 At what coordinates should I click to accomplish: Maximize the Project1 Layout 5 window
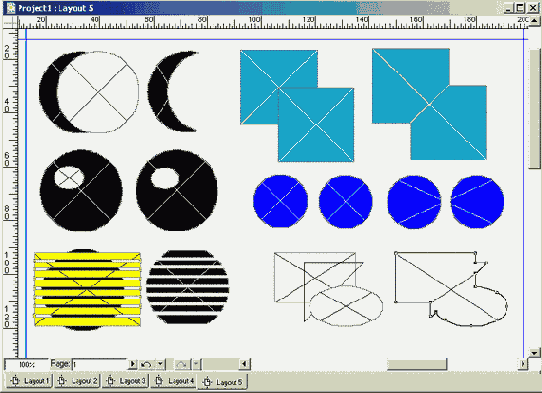520,8
